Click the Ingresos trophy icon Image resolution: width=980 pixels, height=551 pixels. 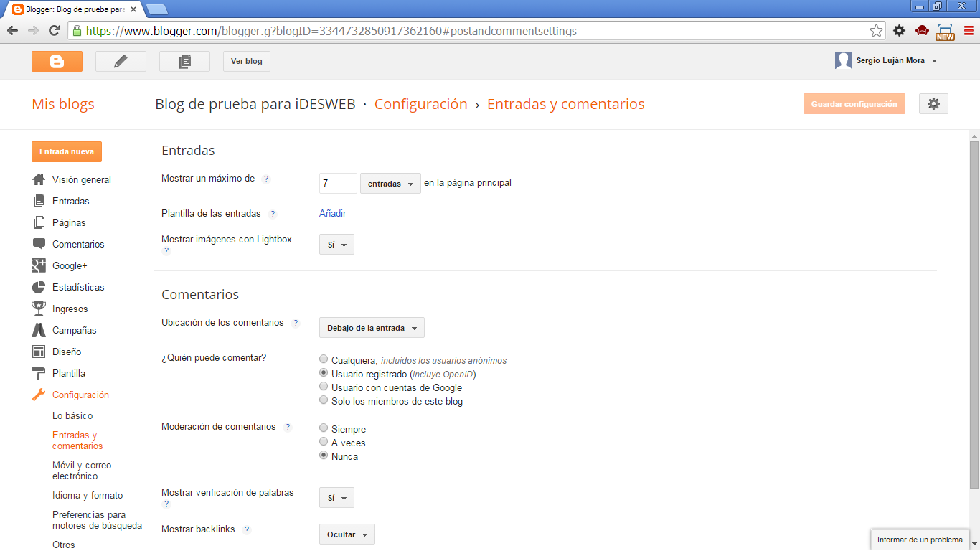coord(39,309)
